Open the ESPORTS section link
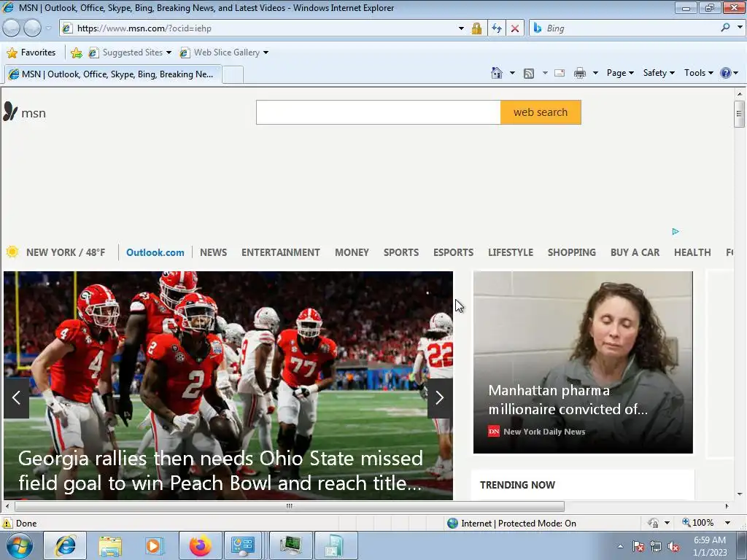Viewport: 747px width, 560px height. [x=454, y=252]
